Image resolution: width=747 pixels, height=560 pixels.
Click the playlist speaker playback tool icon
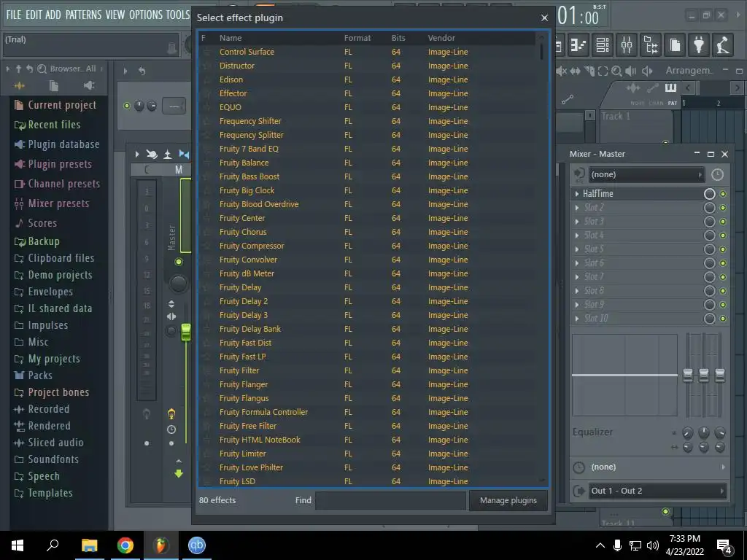(x=631, y=71)
